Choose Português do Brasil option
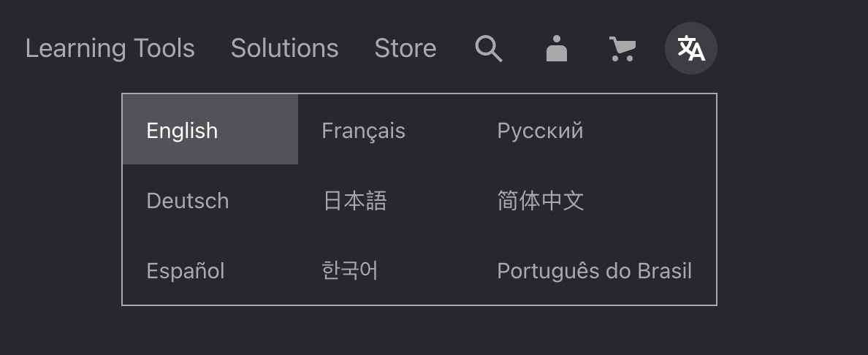 [x=595, y=270]
